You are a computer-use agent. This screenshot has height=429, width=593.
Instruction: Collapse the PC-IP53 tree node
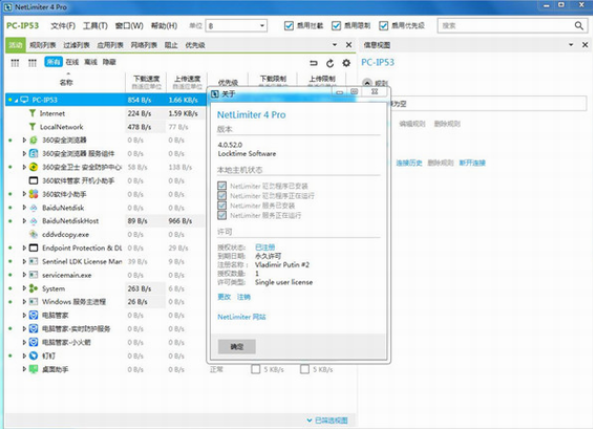click(x=16, y=100)
